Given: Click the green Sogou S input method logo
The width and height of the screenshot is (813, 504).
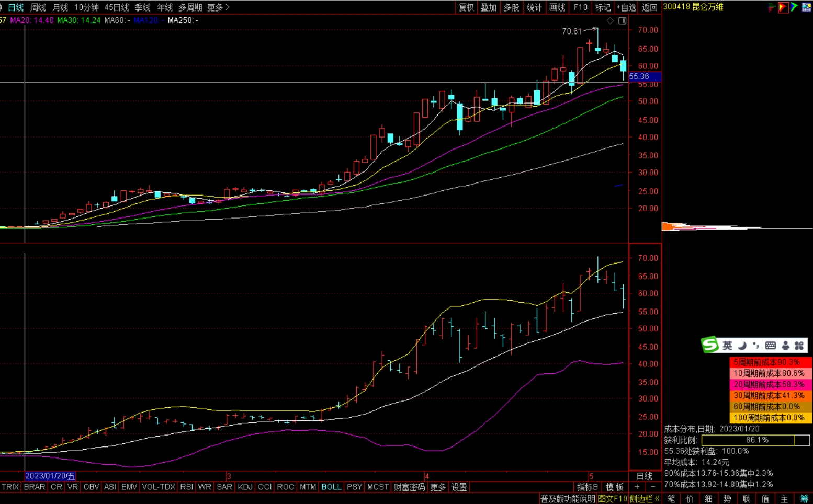Looking at the screenshot, I should tap(710, 345).
